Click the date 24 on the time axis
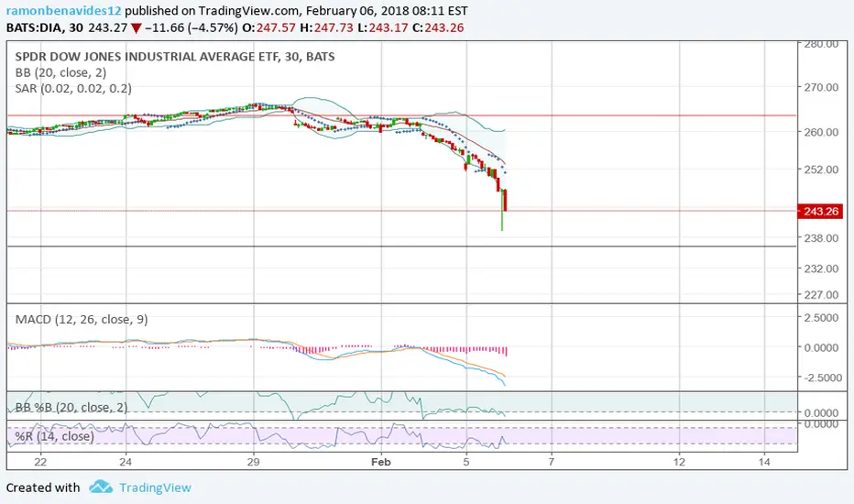 click(x=126, y=462)
